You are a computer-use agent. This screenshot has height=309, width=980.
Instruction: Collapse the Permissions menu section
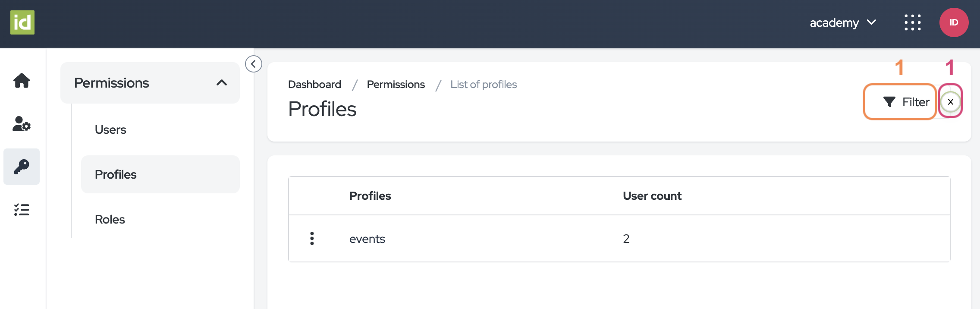point(221,83)
